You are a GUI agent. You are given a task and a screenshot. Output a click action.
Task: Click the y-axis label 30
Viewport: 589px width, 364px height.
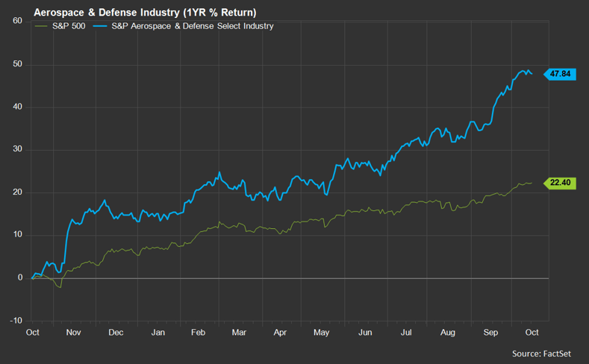(x=18, y=149)
